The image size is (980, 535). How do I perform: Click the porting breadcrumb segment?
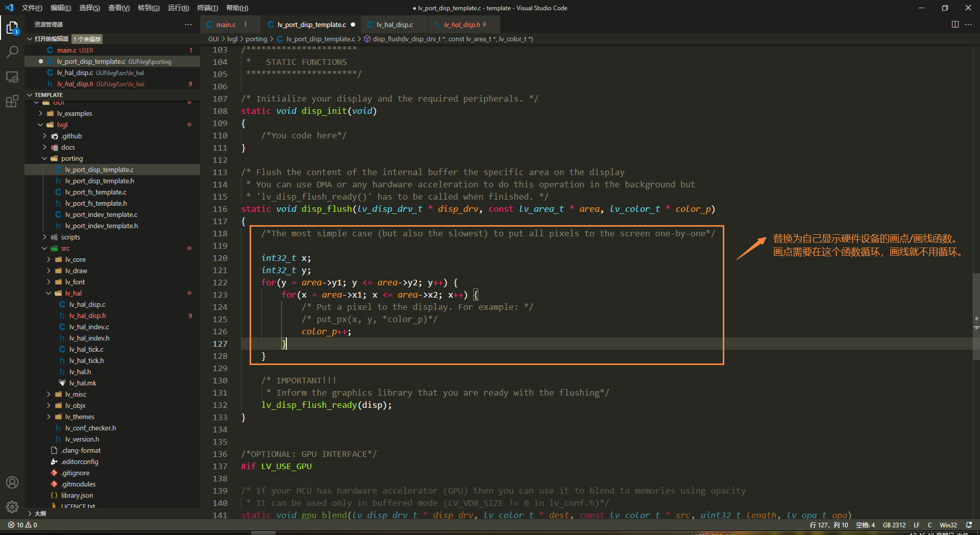pos(256,39)
